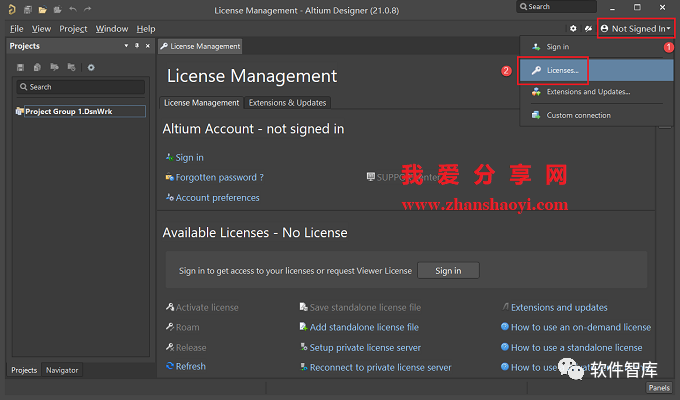Click the Activate license link

coord(207,308)
